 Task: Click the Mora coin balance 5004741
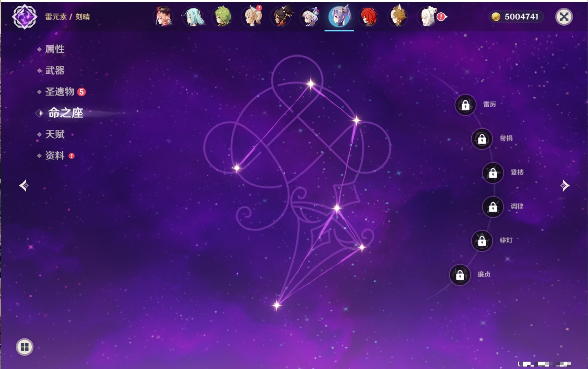[516, 17]
